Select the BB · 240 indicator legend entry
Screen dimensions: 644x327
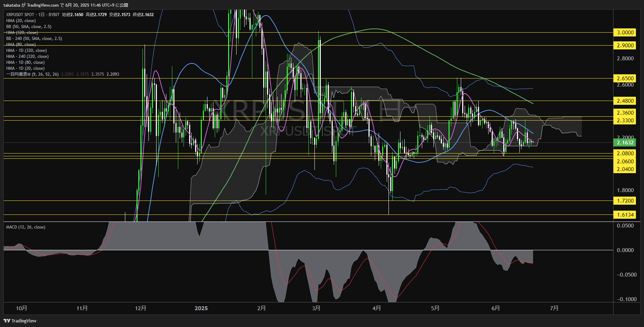coord(34,39)
